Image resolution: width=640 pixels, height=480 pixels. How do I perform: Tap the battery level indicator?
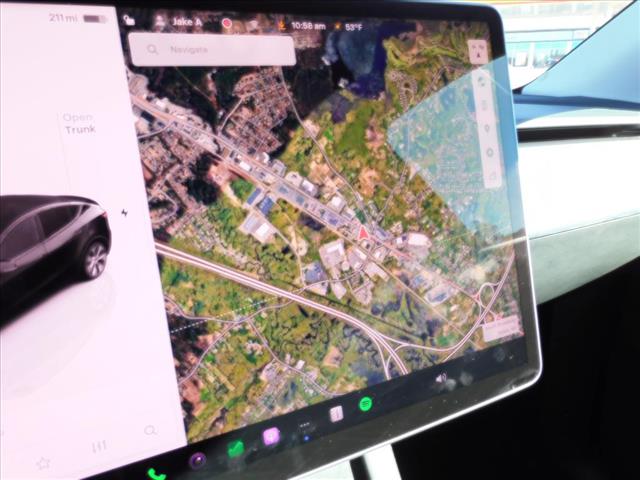[x=94, y=19]
